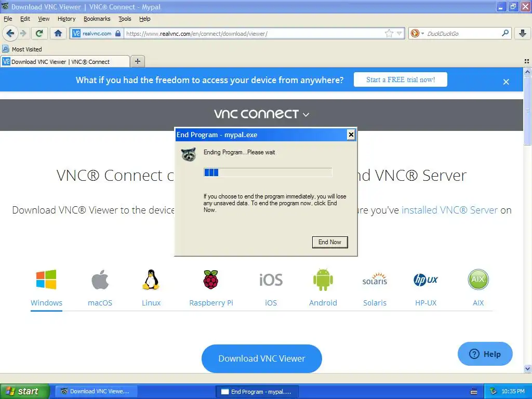Open the Tools menu
This screenshot has width=532, height=399.
[125, 19]
